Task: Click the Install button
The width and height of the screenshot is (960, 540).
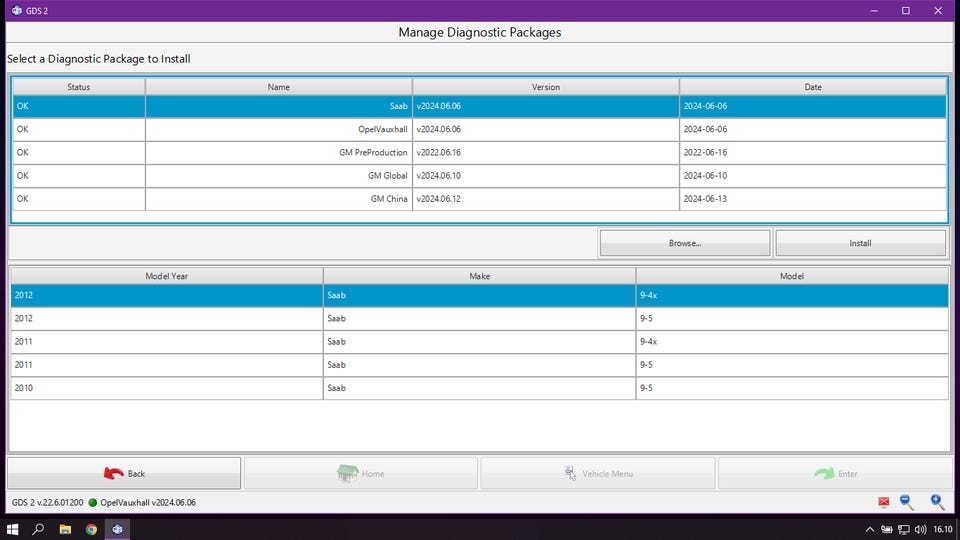Action: pos(860,243)
